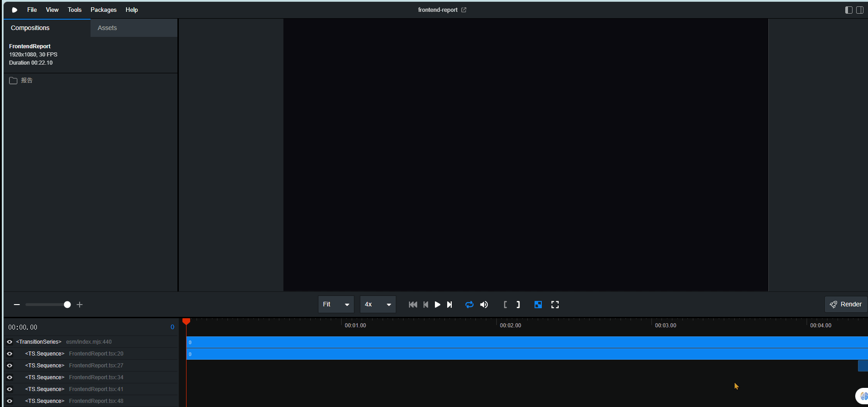Open frontend-report external link icon

click(464, 10)
